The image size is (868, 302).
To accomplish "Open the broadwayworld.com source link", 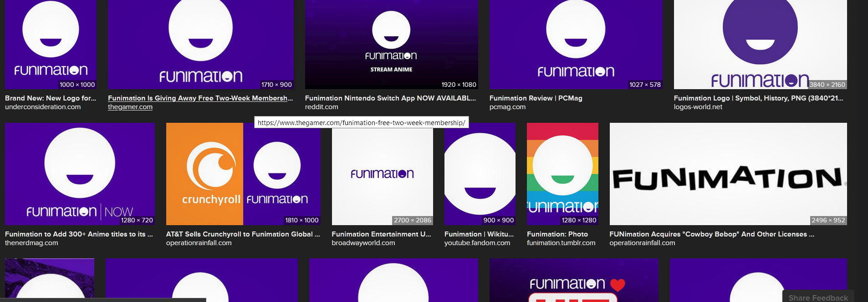I will tap(363, 243).
